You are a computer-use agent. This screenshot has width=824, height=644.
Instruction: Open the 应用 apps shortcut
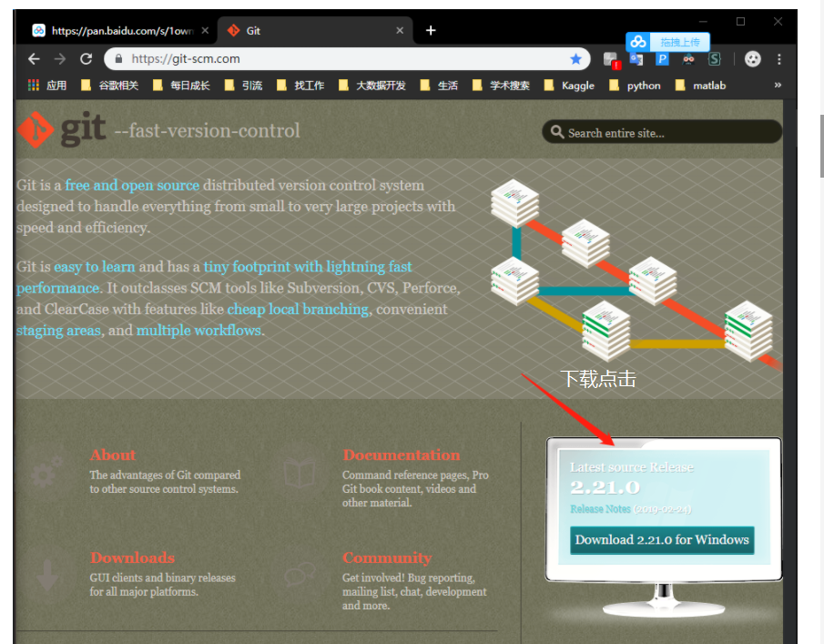[47, 85]
